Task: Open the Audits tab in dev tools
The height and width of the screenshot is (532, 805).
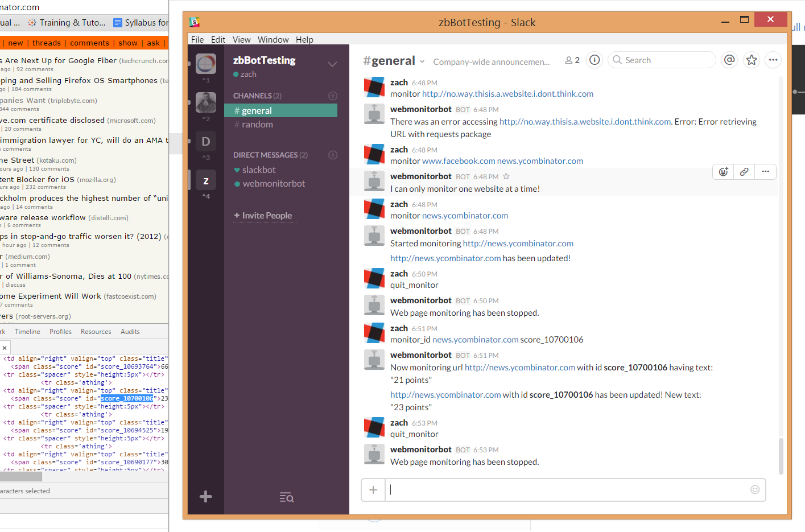Action: point(130,331)
